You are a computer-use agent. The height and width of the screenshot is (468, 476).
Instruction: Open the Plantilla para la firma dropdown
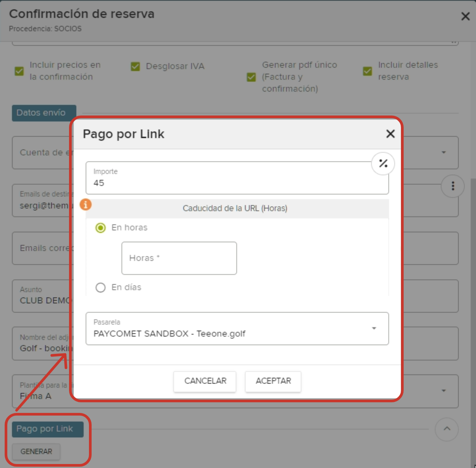[443, 391]
